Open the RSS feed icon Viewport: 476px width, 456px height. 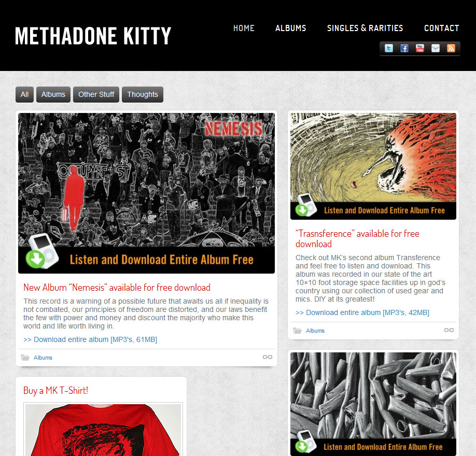451,48
